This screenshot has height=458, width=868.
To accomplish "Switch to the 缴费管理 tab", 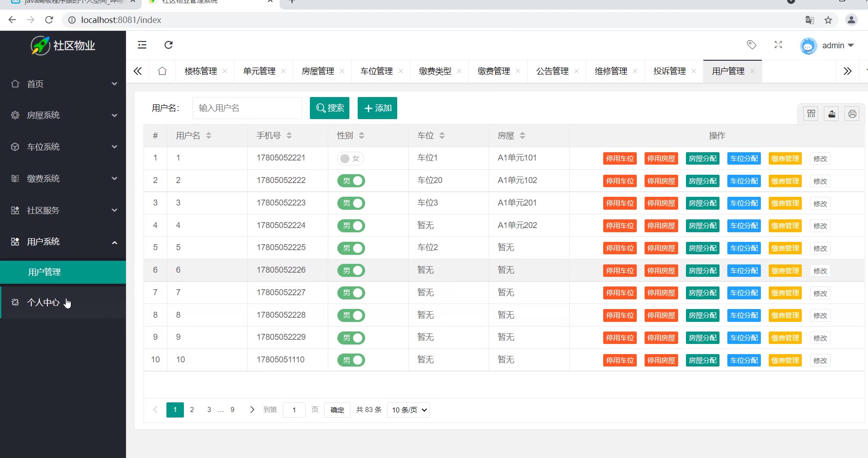I will point(493,71).
